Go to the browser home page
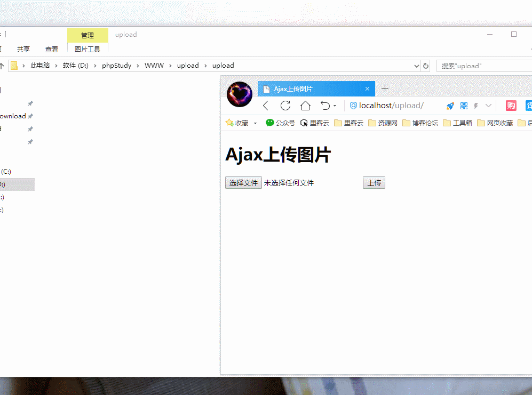The width and height of the screenshot is (532, 395). click(x=305, y=106)
